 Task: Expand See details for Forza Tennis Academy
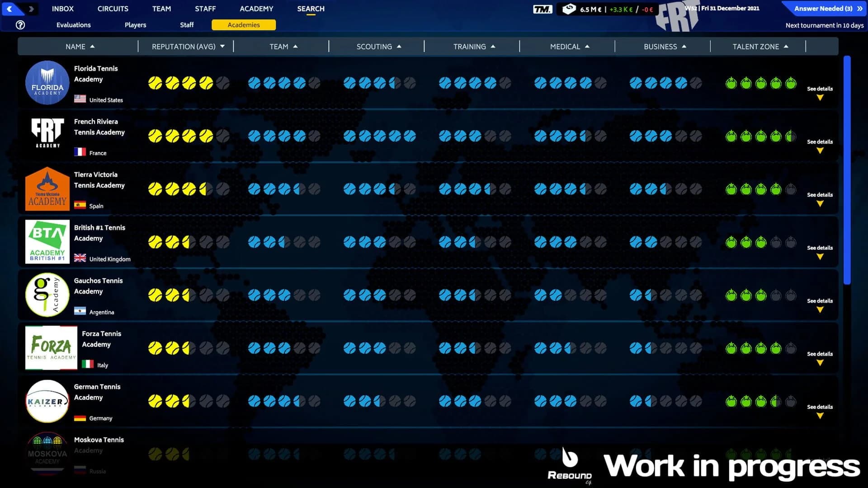pyautogui.click(x=820, y=358)
